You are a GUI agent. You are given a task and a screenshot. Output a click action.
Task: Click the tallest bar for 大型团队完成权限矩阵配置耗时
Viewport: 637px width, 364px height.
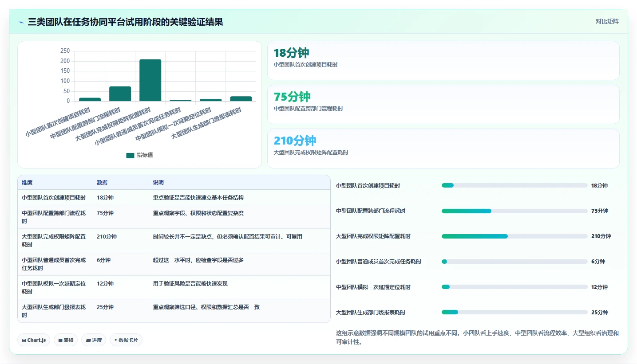pos(150,80)
